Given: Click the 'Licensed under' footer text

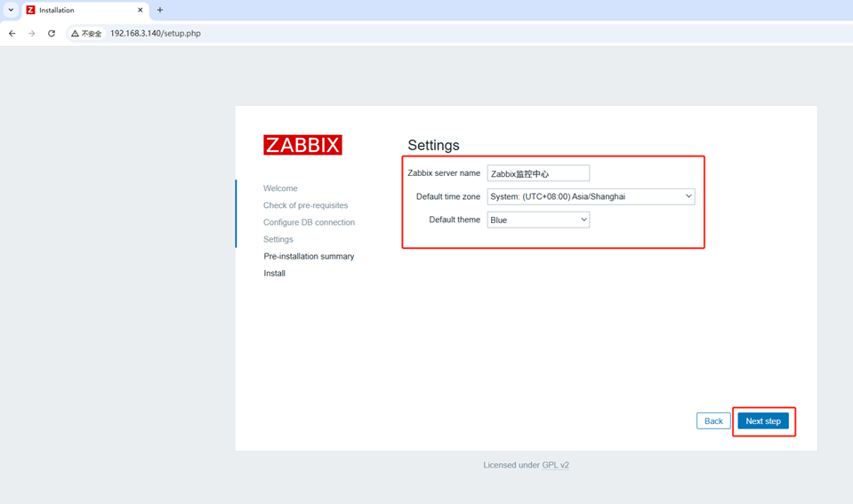Looking at the screenshot, I should pos(511,465).
